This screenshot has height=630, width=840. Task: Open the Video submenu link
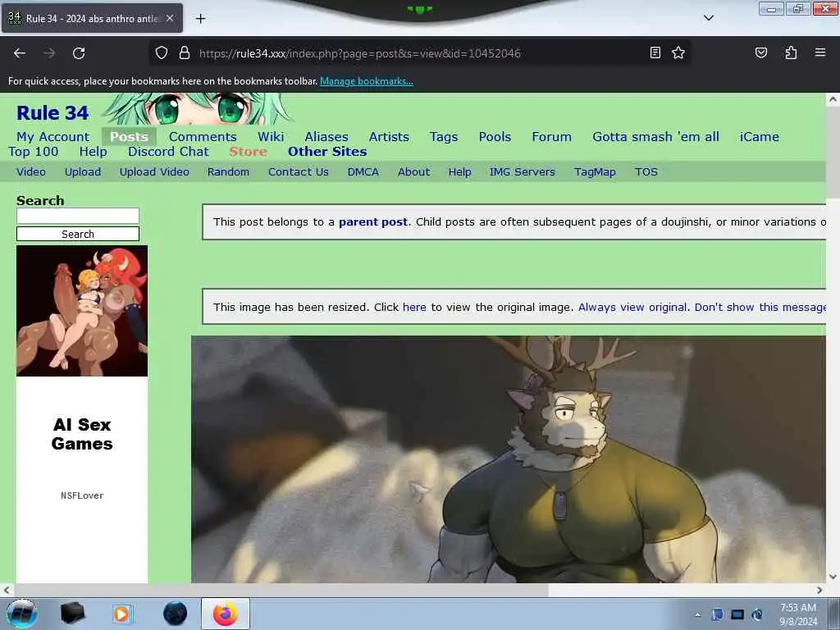[x=31, y=172]
